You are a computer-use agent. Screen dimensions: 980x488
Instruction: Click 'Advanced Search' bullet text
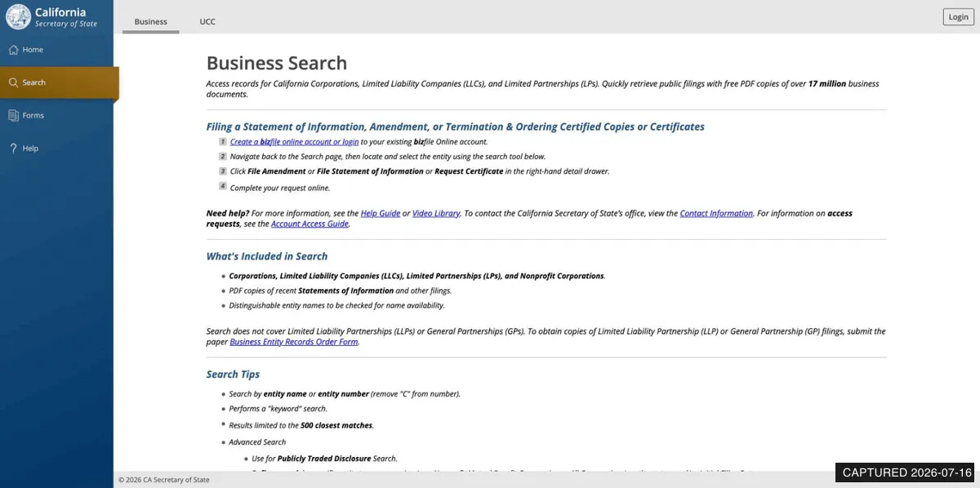pos(257,442)
